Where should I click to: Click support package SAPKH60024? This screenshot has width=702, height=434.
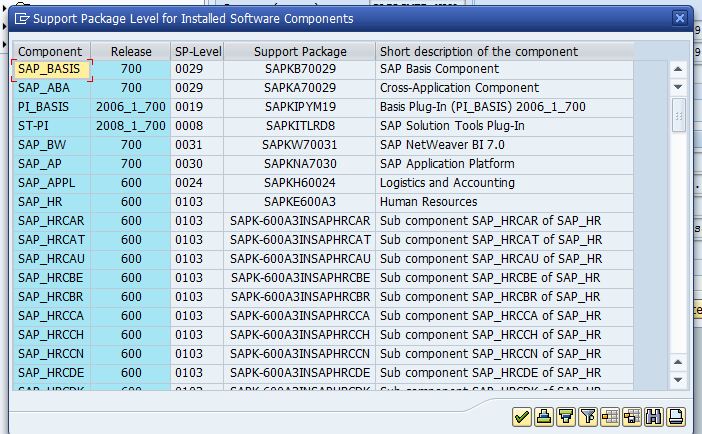(300, 183)
